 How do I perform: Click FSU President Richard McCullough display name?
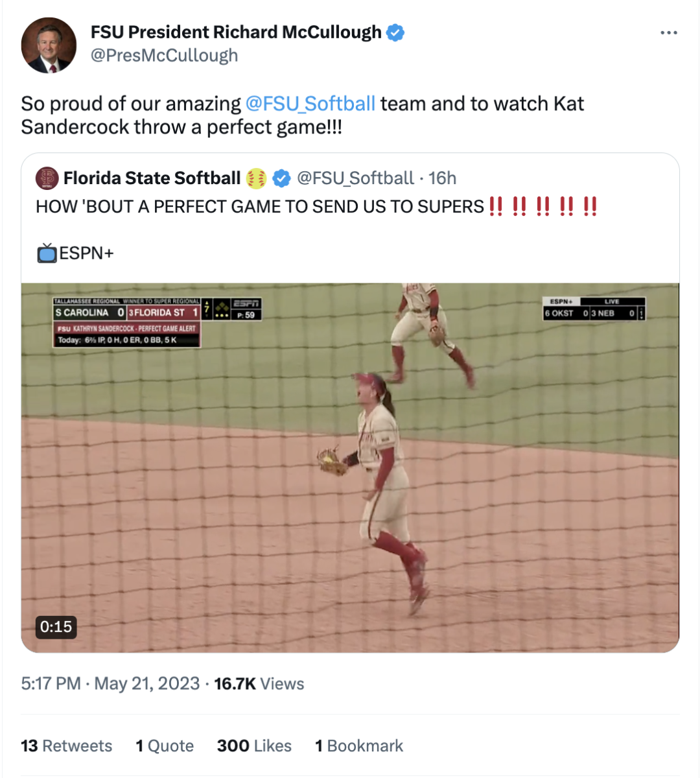[x=236, y=32]
